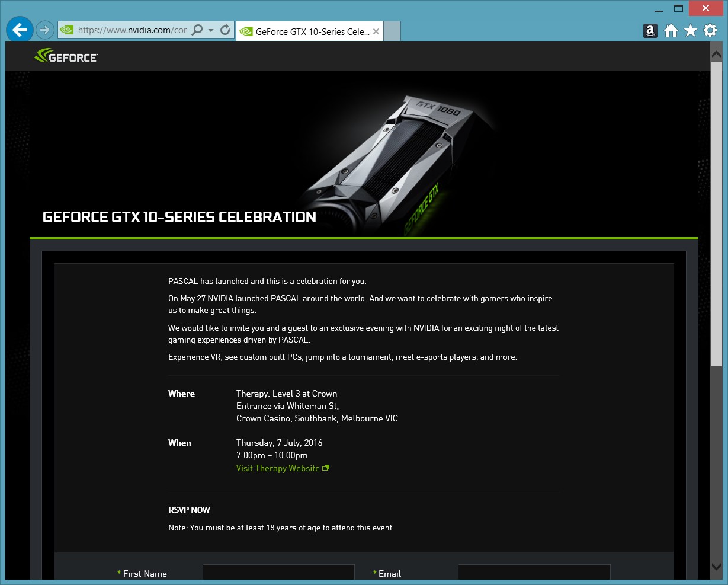Click the '7:00pm – 10:00pm' time text
This screenshot has height=585, width=728.
point(272,455)
